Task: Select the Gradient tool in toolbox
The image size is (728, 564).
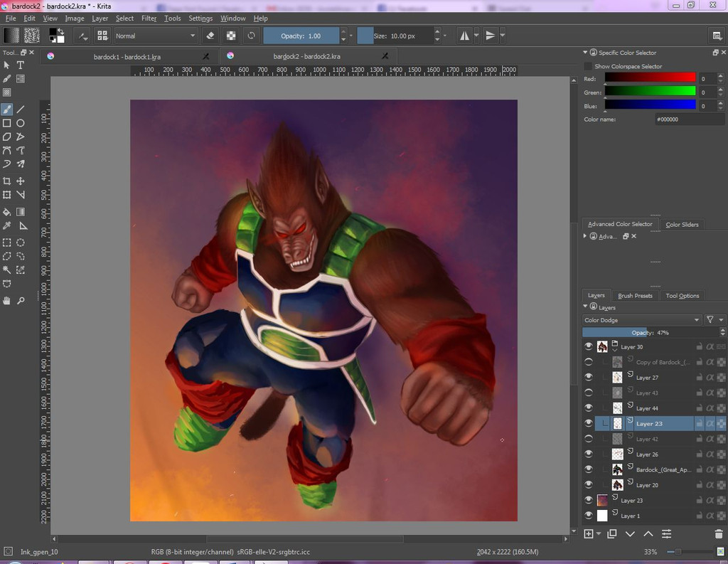Action: click(x=21, y=212)
